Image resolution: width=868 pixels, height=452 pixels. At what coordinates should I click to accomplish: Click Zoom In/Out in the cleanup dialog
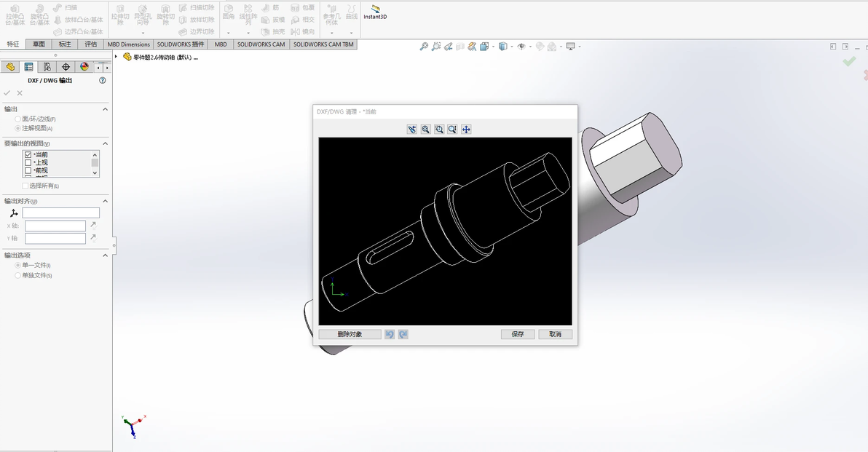[452, 130]
